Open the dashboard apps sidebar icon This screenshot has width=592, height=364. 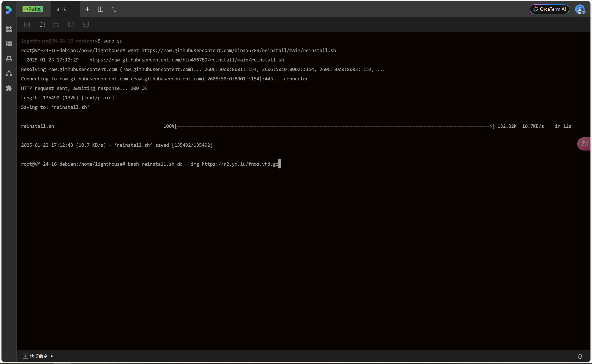click(9, 29)
